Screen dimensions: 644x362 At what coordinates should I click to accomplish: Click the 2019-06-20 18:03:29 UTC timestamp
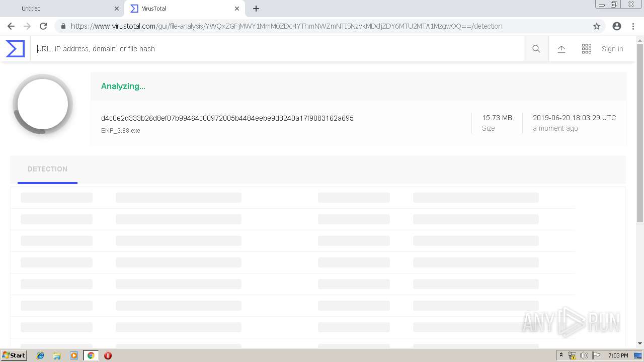click(x=575, y=118)
